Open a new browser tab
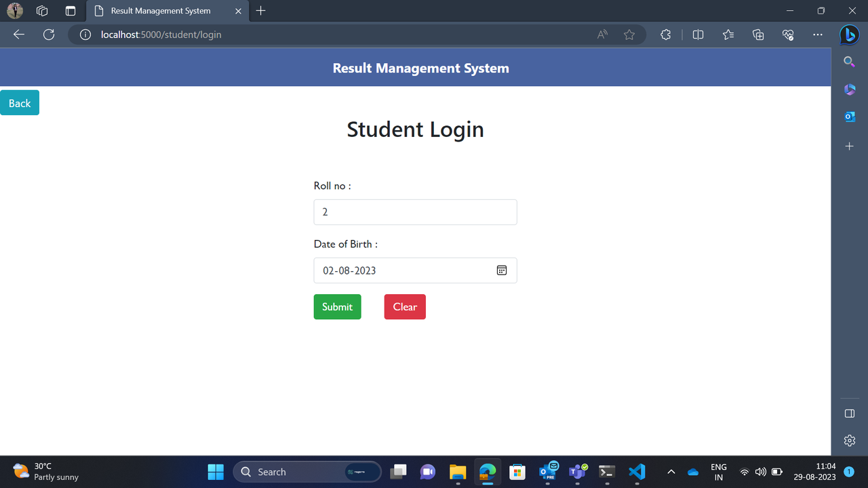Viewport: 868px width, 488px height. (x=261, y=11)
